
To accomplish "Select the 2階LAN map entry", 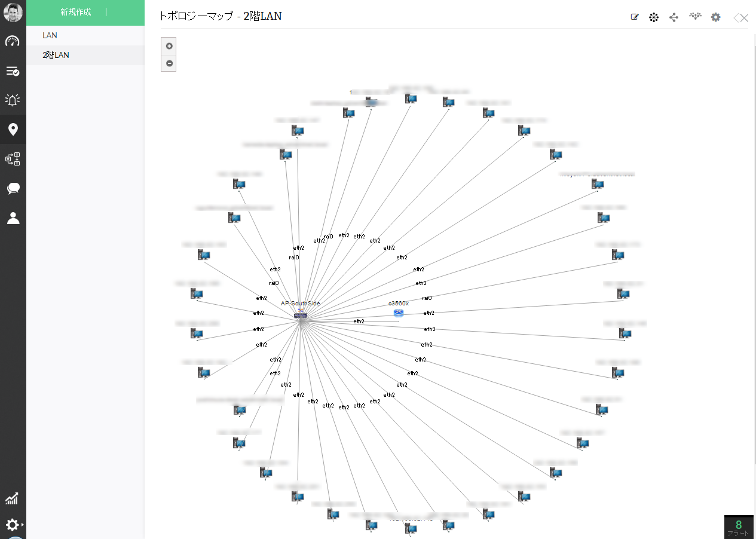I will click(56, 54).
